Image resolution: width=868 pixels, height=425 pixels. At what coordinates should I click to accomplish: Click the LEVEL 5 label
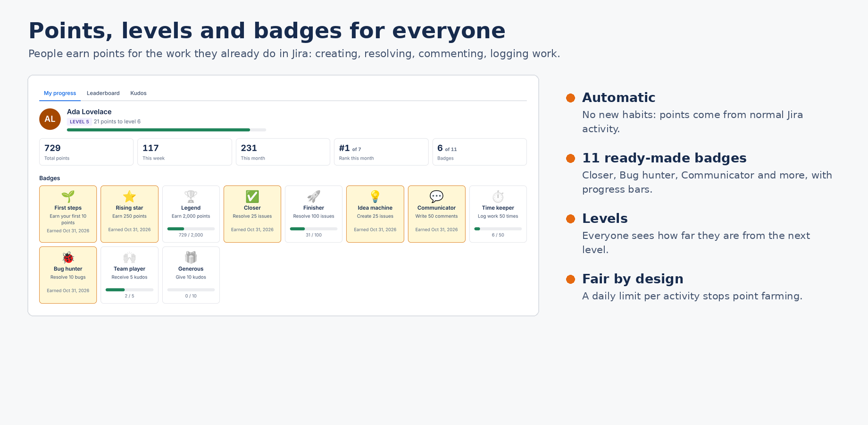pos(79,122)
